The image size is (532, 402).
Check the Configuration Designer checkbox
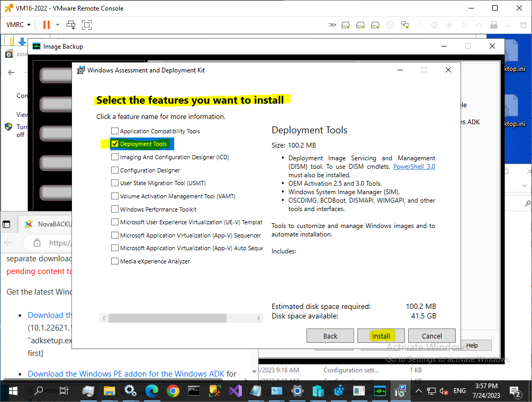point(115,170)
